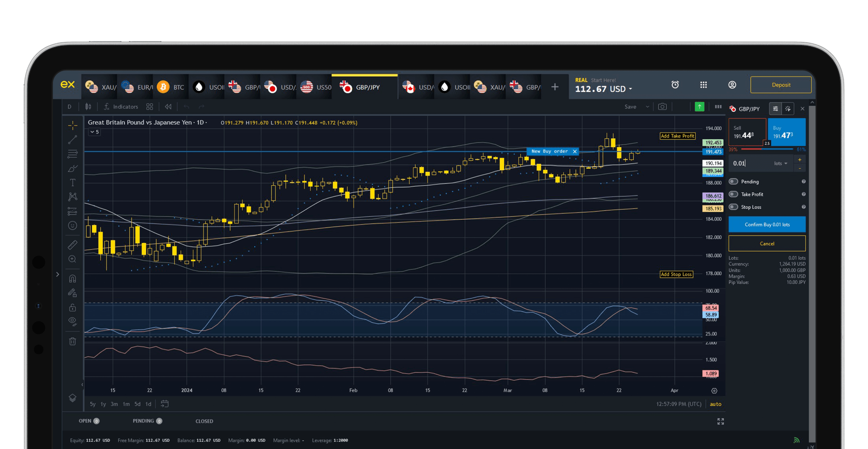The height and width of the screenshot is (449, 868).
Task: Open the user profile icon
Action: (x=732, y=85)
